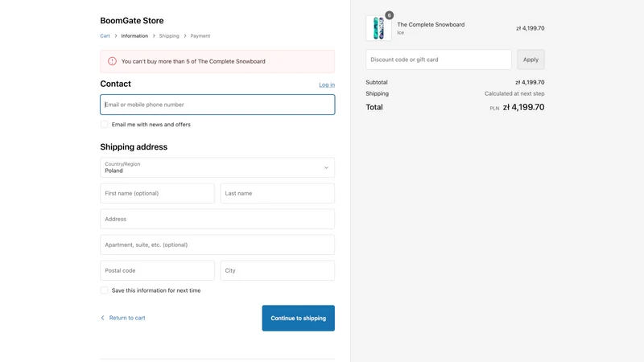Click the error message about snowboard limit
Image resolution: width=644 pixels, height=362 pixels.
(x=193, y=61)
